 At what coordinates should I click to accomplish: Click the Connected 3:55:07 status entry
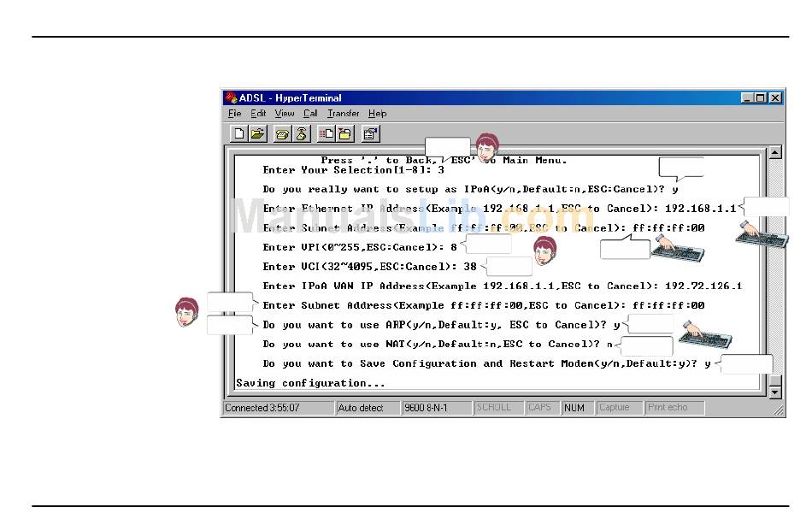pos(279,408)
